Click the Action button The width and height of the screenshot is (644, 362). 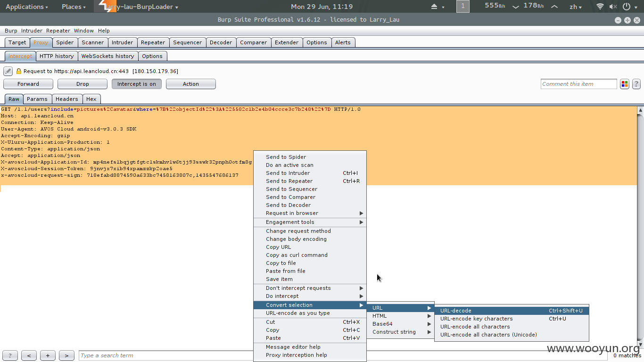191,84
